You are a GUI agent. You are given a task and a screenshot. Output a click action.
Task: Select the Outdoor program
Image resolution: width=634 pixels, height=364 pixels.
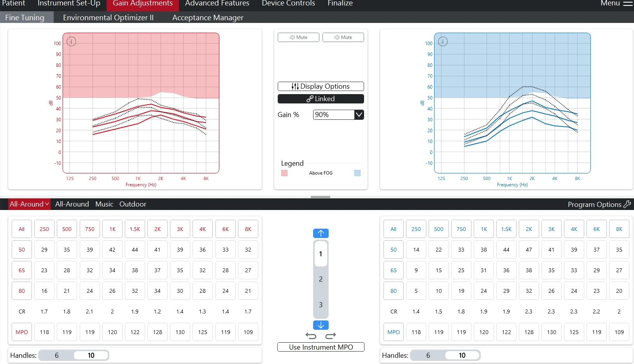click(x=133, y=204)
